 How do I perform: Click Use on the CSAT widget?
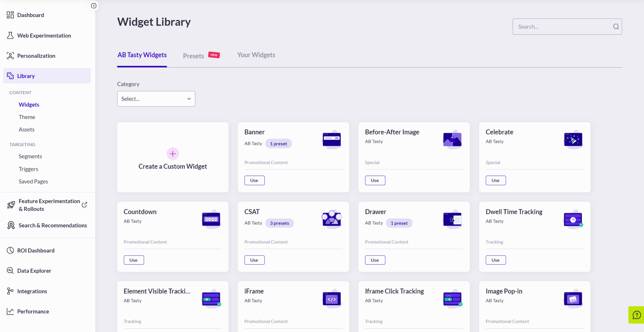tap(255, 260)
